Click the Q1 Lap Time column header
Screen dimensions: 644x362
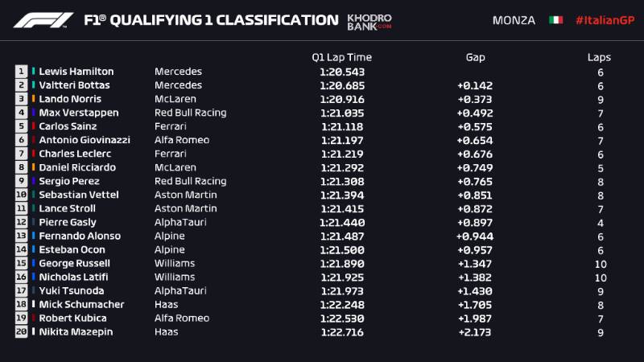pos(341,57)
